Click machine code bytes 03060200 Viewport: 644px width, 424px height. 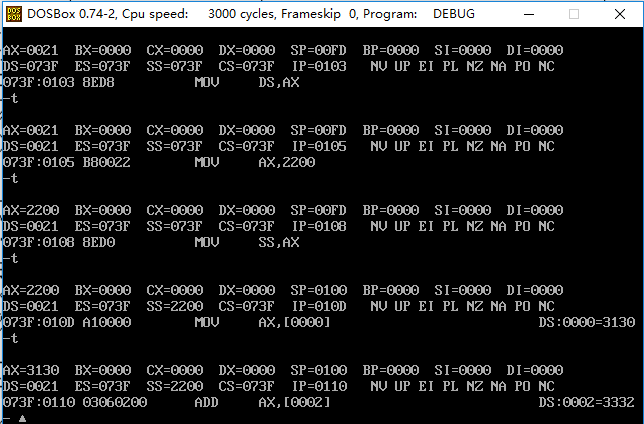click(x=115, y=402)
